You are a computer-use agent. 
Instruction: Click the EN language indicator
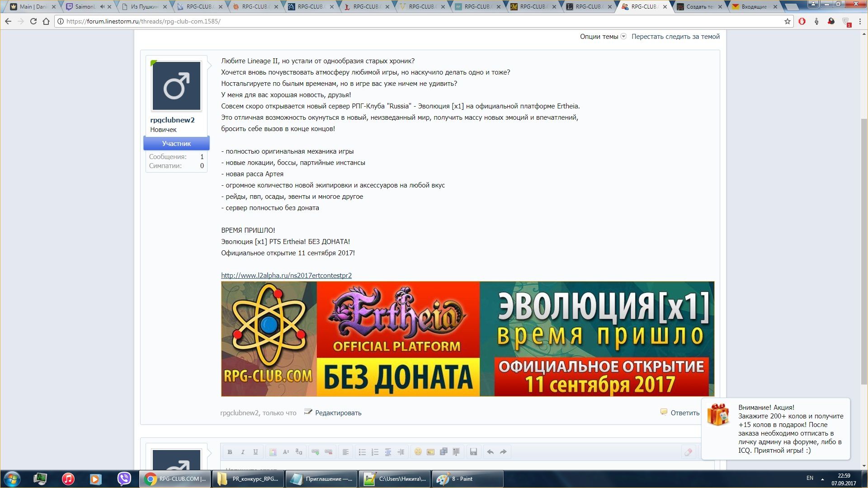point(810,478)
